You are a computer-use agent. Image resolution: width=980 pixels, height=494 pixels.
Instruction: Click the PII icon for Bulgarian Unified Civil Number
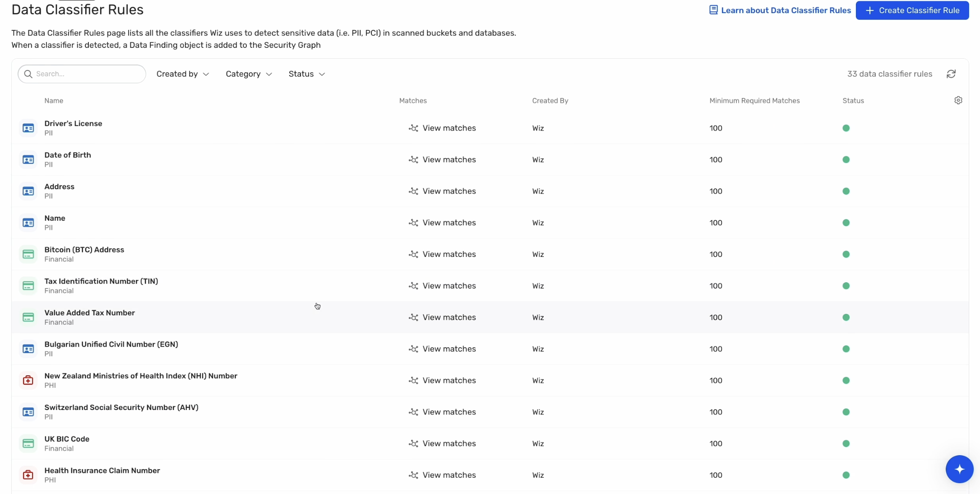coord(28,349)
